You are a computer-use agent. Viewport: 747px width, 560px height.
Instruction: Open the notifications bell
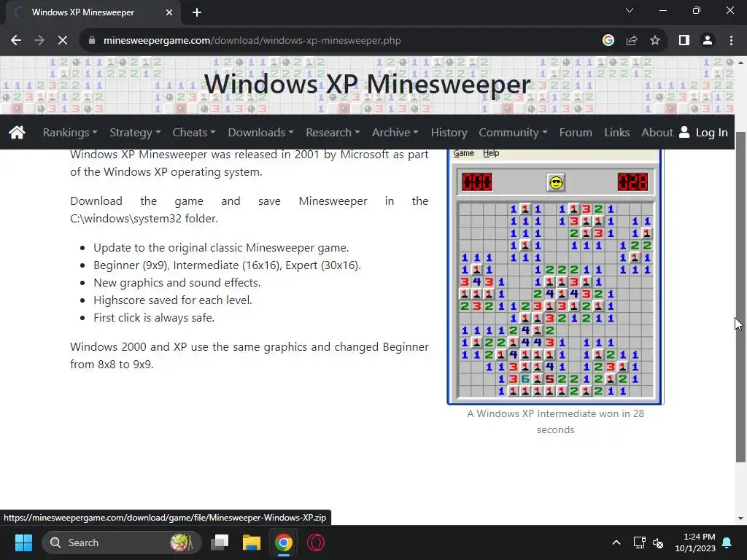point(727,542)
